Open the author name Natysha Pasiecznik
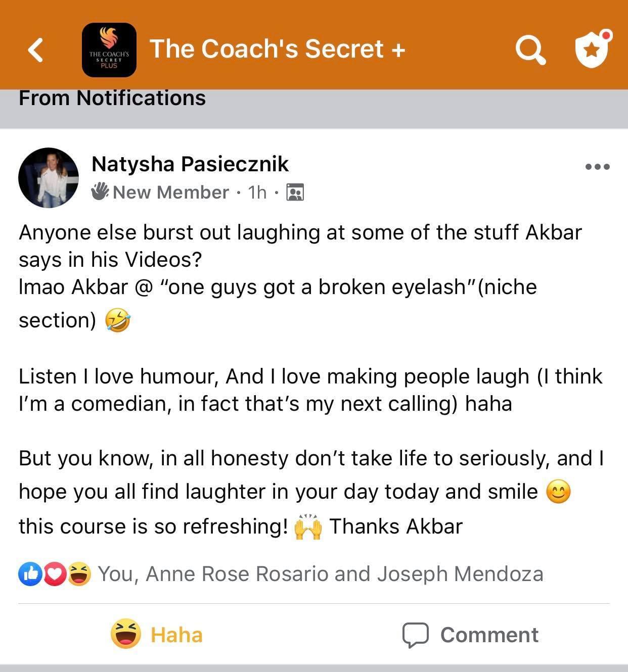 (x=190, y=164)
